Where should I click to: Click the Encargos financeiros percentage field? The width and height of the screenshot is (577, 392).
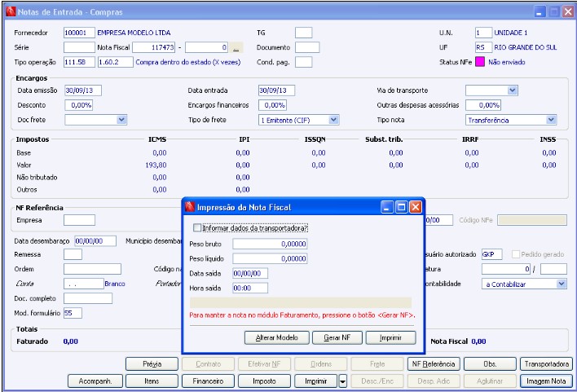(273, 105)
